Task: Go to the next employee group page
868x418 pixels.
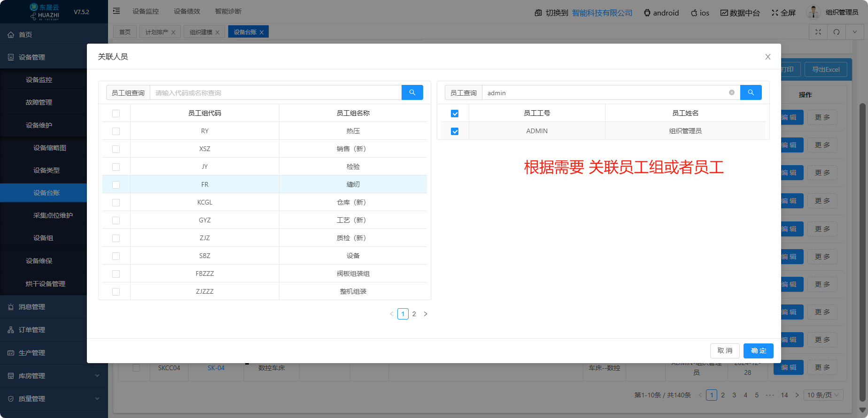Action: [x=426, y=314]
